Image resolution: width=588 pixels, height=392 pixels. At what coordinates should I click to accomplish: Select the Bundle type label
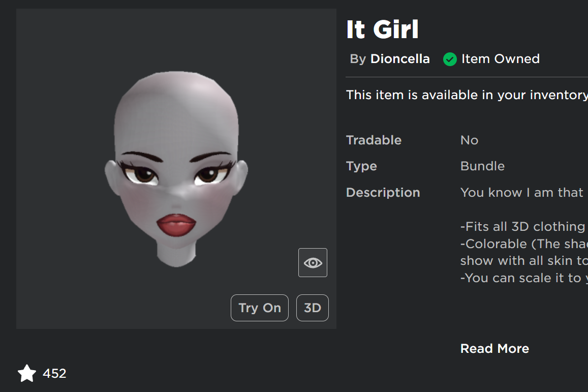click(482, 166)
